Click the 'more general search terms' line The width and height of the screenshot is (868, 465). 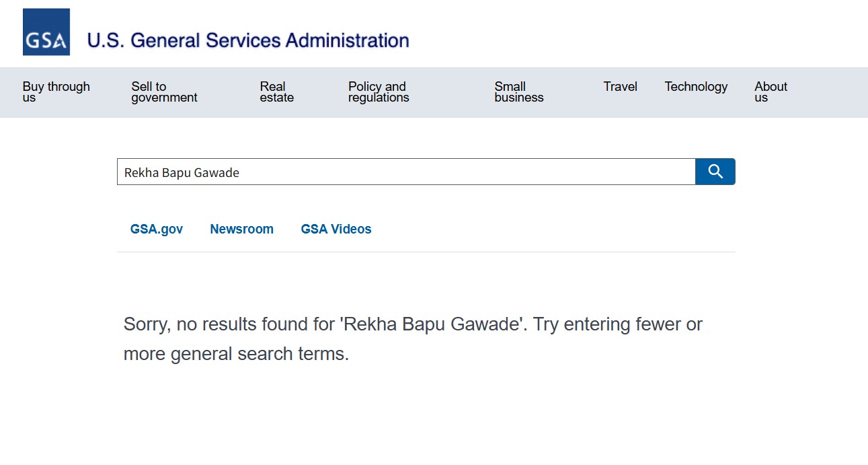pyautogui.click(x=236, y=354)
